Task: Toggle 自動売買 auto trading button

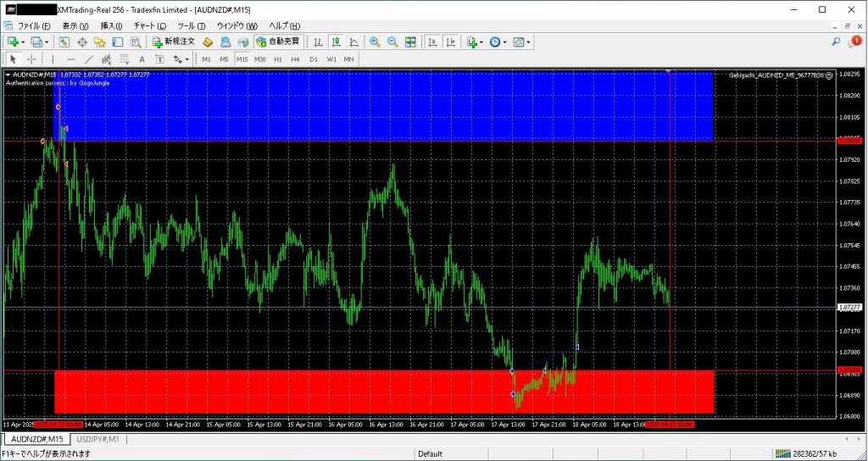Action: click(x=277, y=42)
